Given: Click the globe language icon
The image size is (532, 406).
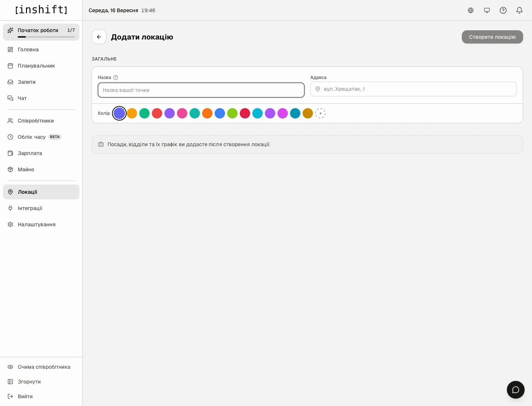Looking at the screenshot, I should [471, 10].
